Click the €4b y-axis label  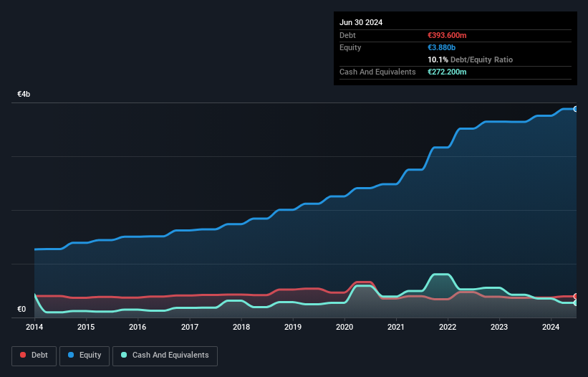tap(24, 94)
